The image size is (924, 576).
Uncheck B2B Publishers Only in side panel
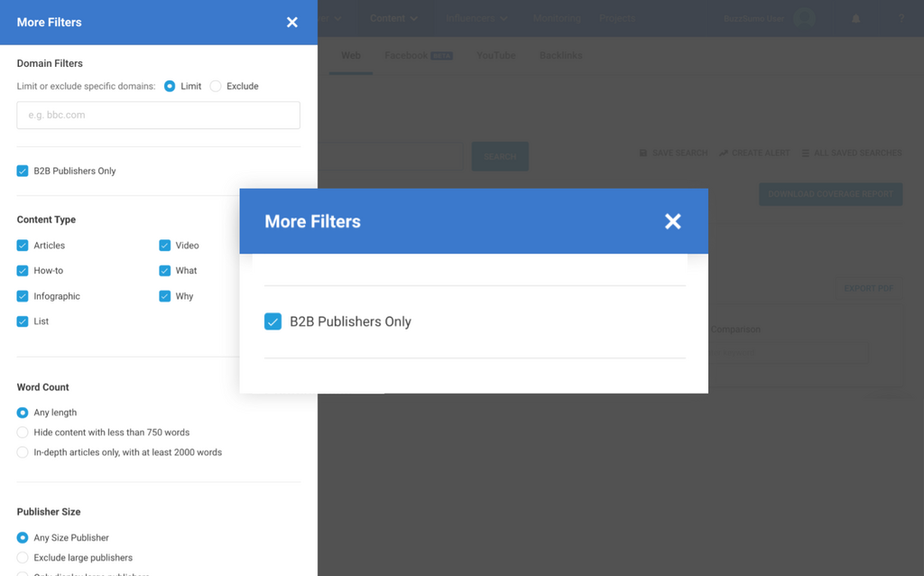coord(23,171)
